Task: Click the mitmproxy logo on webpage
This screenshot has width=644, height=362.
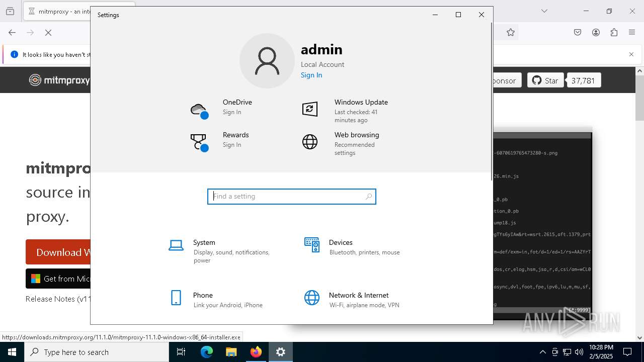Action: 59,80
